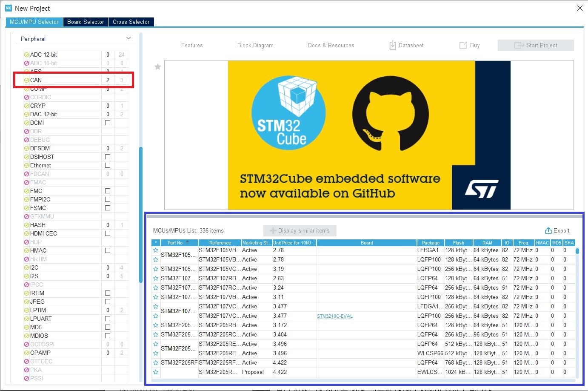Viewport: 588px width, 391px height.
Task: Open the Board Selector tab
Action: pos(86,22)
